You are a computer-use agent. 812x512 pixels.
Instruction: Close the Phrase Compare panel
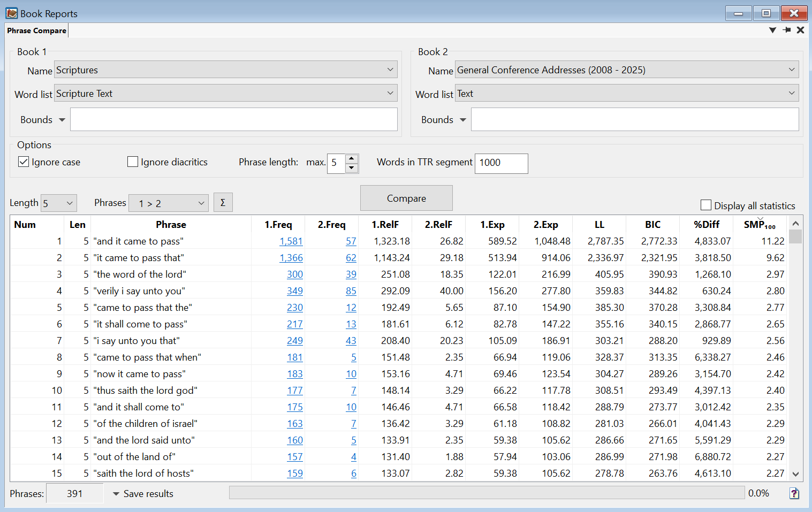800,30
